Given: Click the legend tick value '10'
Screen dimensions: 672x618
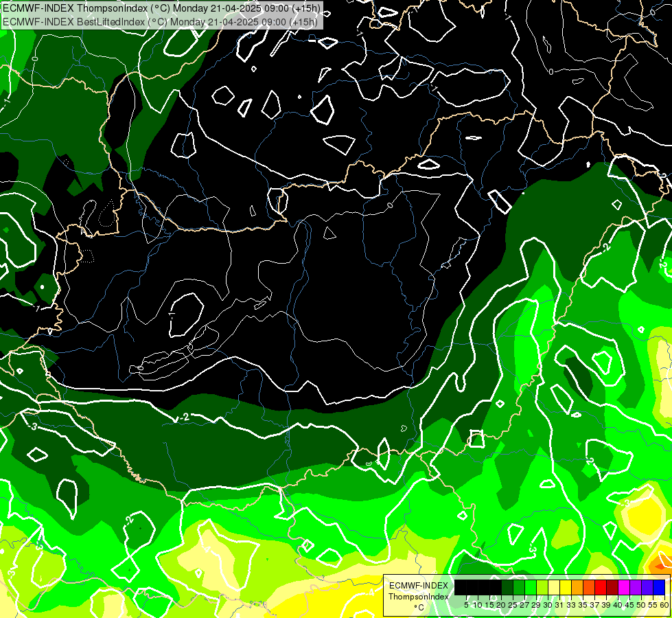Looking at the screenshot, I should tap(478, 605).
